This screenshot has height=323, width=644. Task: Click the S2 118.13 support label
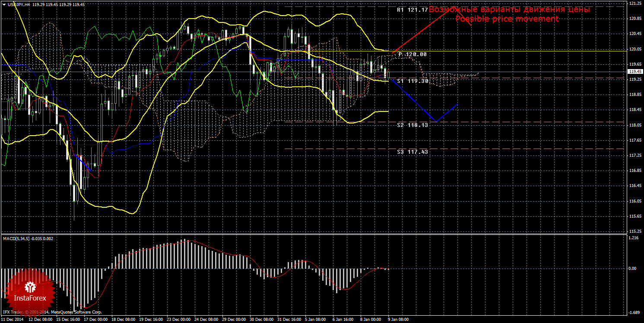click(412, 125)
